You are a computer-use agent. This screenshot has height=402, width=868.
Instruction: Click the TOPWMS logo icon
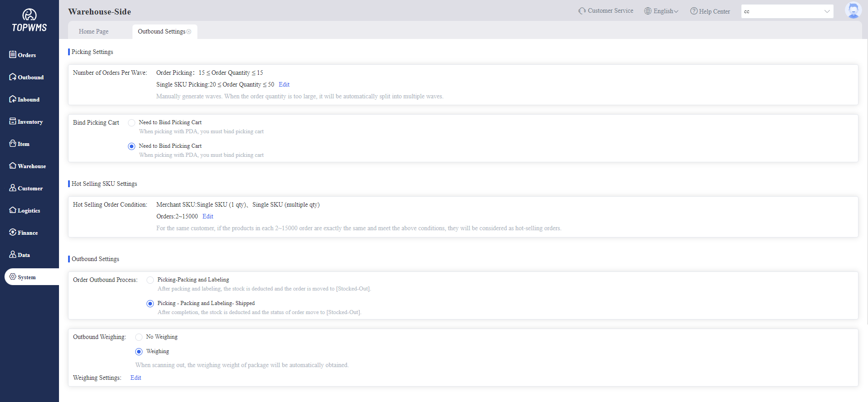29,15
